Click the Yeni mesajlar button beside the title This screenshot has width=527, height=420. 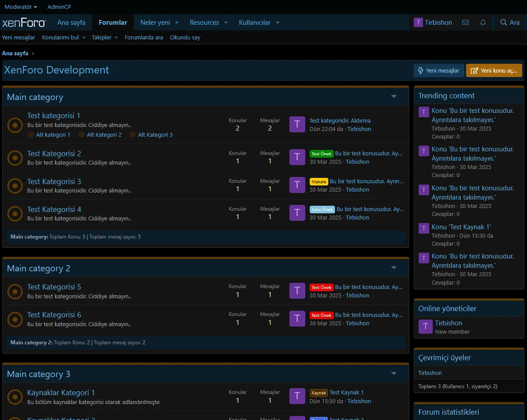tap(439, 70)
